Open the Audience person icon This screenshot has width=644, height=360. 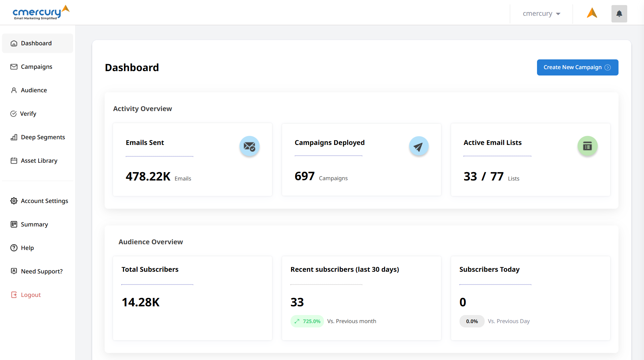pyautogui.click(x=14, y=90)
